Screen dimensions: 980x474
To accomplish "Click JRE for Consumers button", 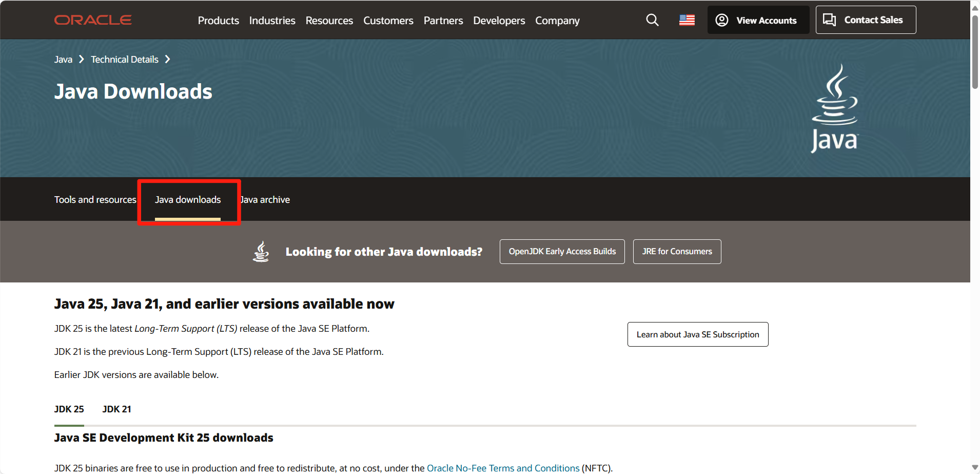I will point(677,252).
